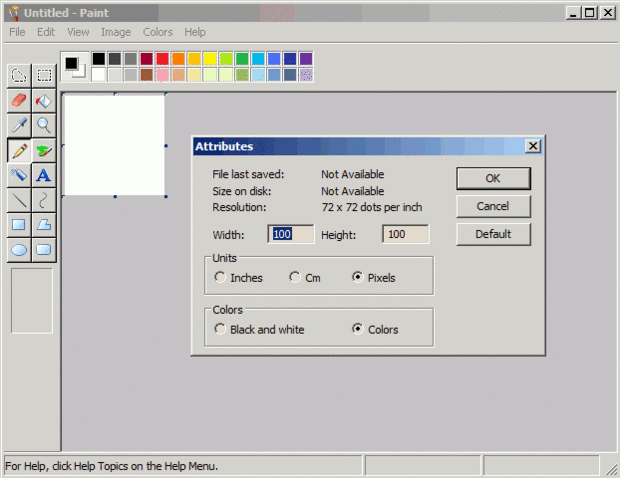Click the Height input field
This screenshot has height=478, width=620.
click(406, 234)
